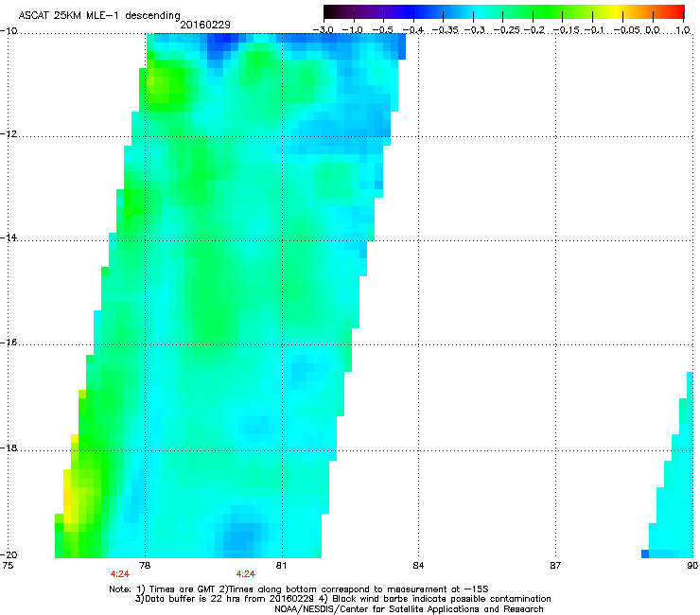The image size is (700, 615).
Task: Click the 81 longitude axis label
Action: pos(281,566)
